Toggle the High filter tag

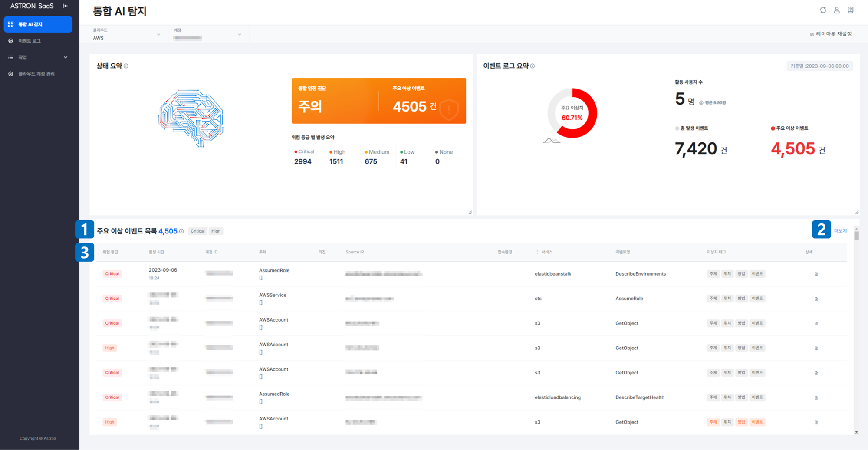coord(216,231)
